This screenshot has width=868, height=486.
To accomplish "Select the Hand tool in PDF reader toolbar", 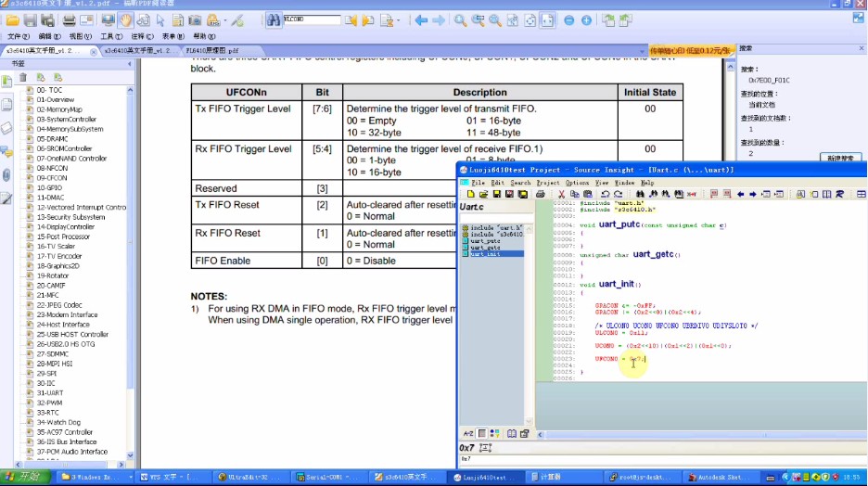I will pyautogui.click(x=126, y=20).
